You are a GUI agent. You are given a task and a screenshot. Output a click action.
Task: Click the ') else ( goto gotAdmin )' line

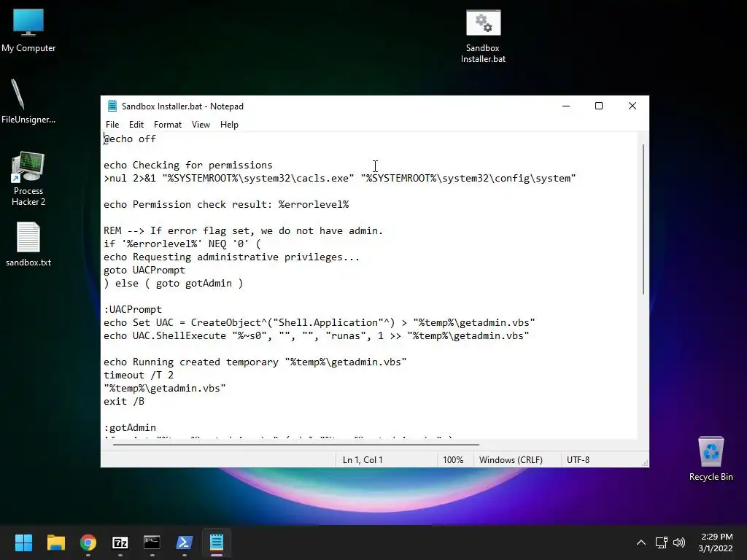[174, 283]
